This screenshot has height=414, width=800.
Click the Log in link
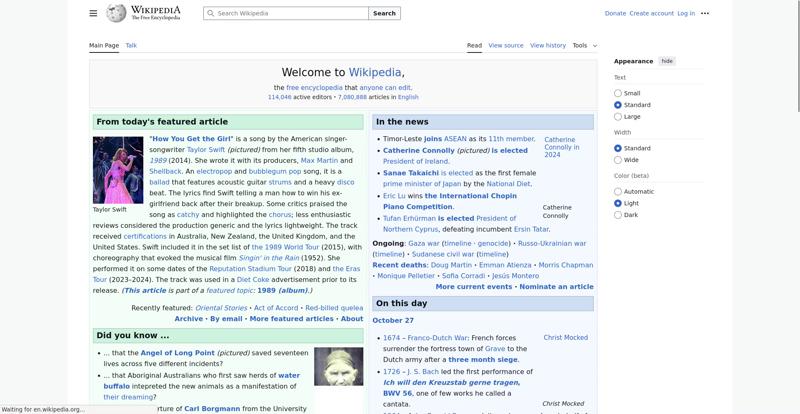point(686,13)
